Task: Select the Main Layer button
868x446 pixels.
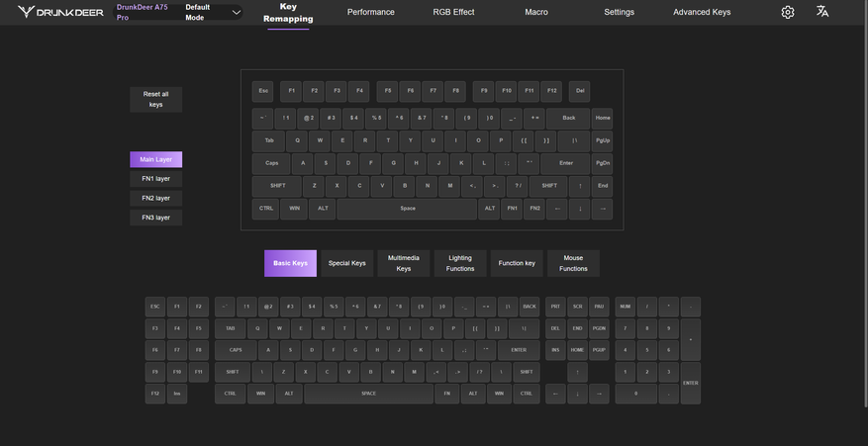Action: coord(155,159)
